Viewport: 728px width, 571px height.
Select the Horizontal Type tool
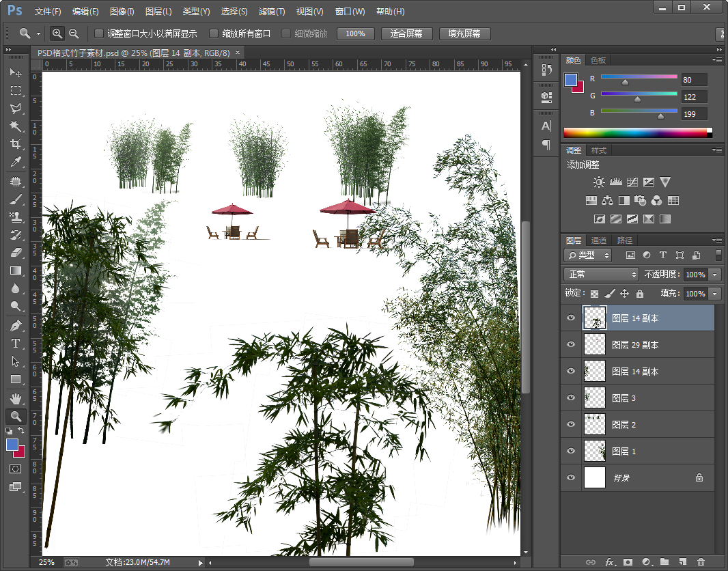coord(15,344)
